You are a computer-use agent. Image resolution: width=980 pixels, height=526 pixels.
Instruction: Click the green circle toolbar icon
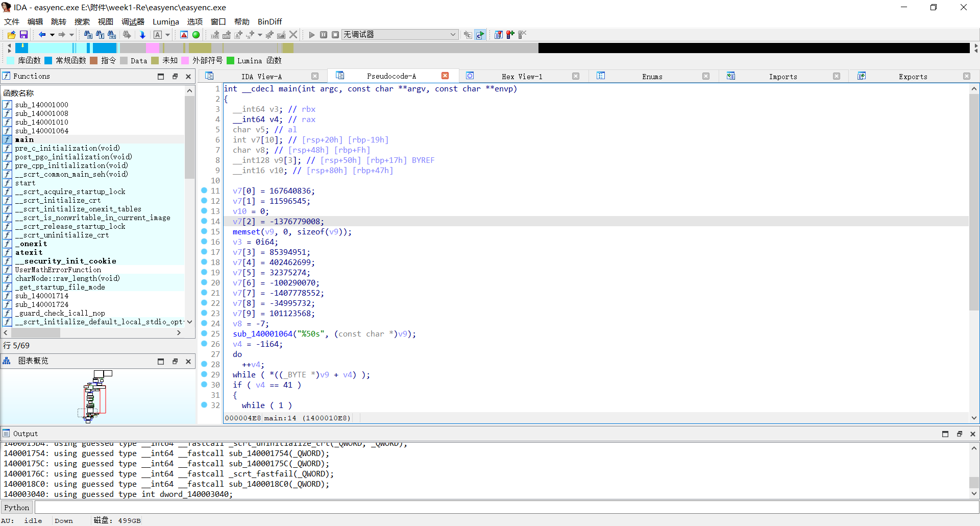pos(196,35)
